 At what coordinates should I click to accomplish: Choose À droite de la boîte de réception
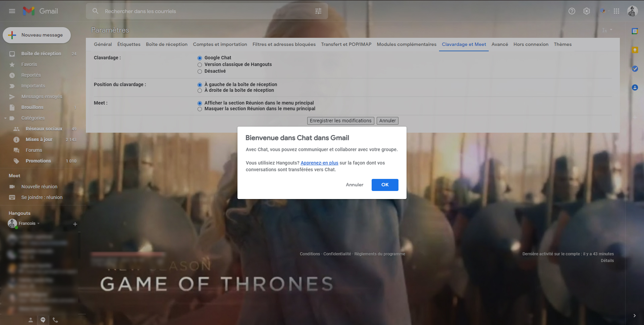tap(200, 90)
